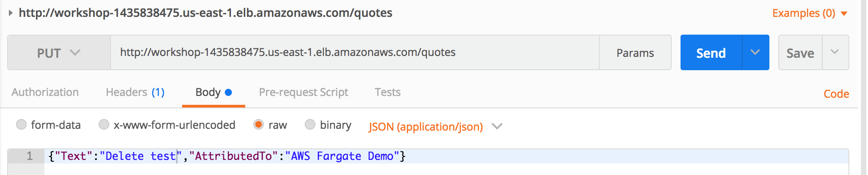868x175 pixels.
Task: Select the form-data radio button
Action: pos(21,124)
